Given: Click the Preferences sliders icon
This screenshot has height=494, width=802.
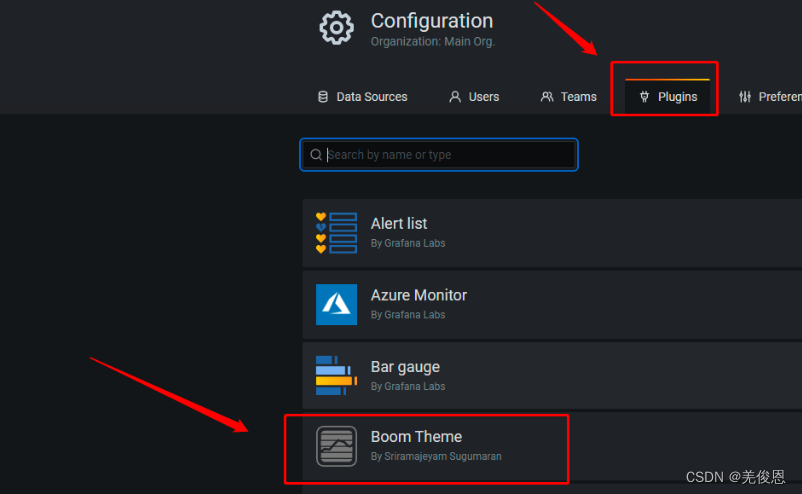Looking at the screenshot, I should click(x=745, y=97).
